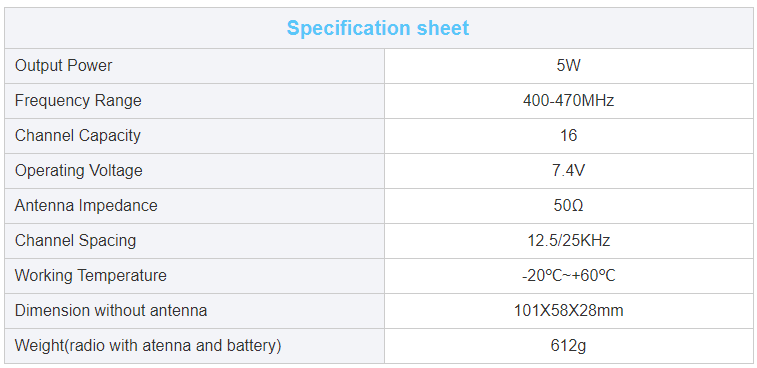Click the 7.4V value cell
The width and height of the screenshot is (757, 368).
click(568, 170)
